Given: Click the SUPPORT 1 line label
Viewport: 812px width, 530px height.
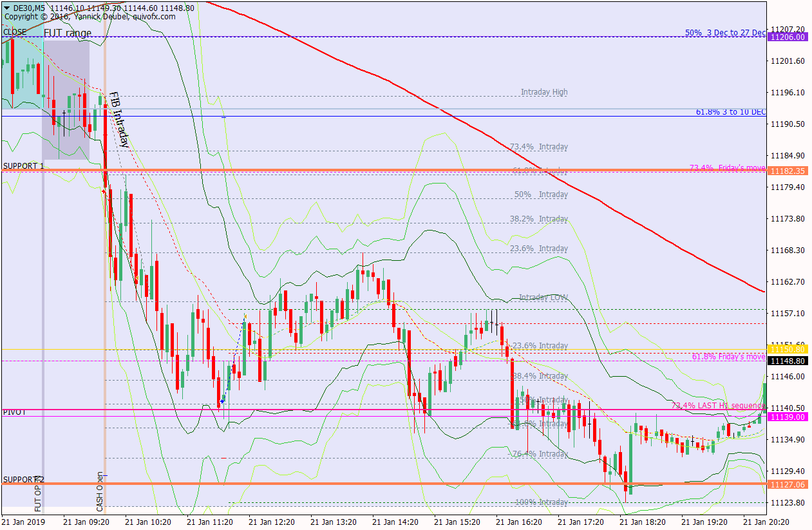Looking at the screenshot, I should tap(23, 166).
